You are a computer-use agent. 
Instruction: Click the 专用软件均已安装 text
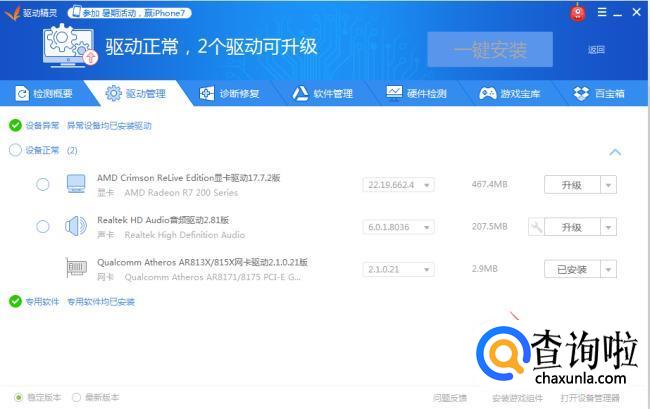101,302
